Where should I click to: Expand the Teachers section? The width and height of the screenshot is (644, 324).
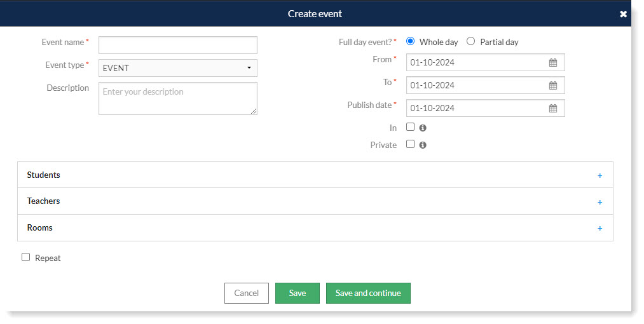point(599,202)
